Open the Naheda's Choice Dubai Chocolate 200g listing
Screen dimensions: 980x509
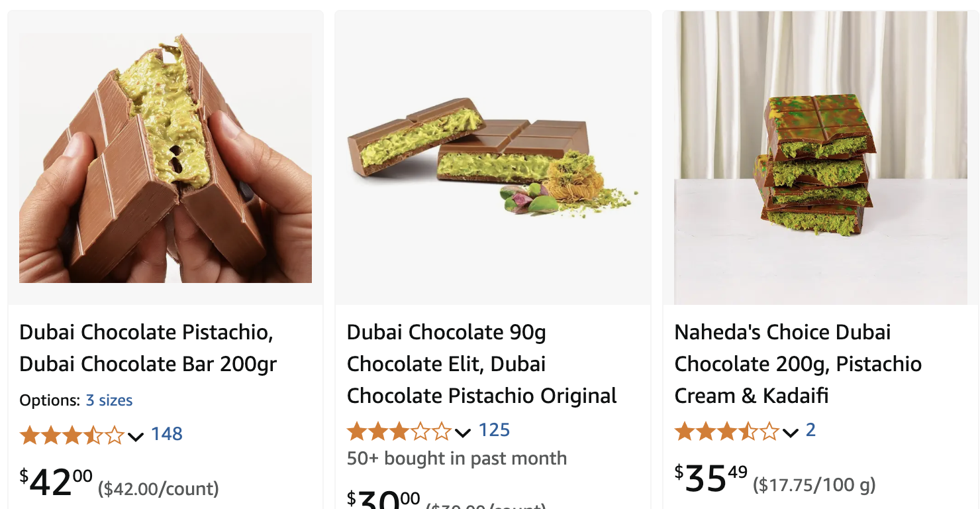point(797,348)
